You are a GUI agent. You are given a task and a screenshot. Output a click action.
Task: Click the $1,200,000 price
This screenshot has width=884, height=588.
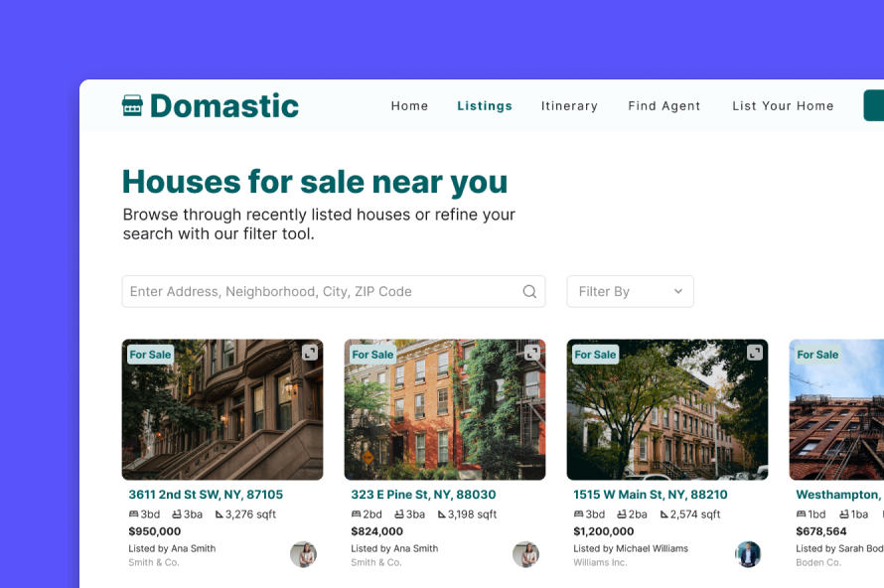[x=603, y=531]
